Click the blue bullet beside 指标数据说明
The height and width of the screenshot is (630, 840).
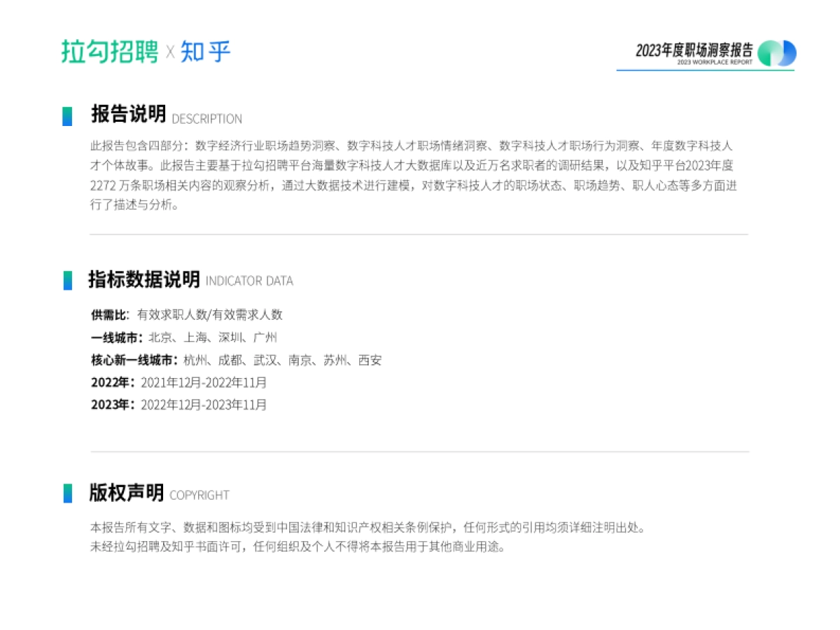click(x=67, y=280)
